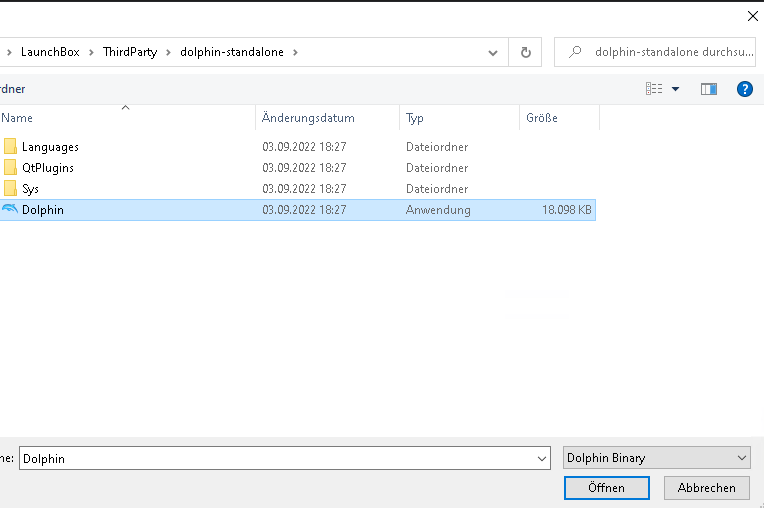The height and width of the screenshot is (508, 764).
Task: Select the Languages folder icon
Action: (x=10, y=147)
